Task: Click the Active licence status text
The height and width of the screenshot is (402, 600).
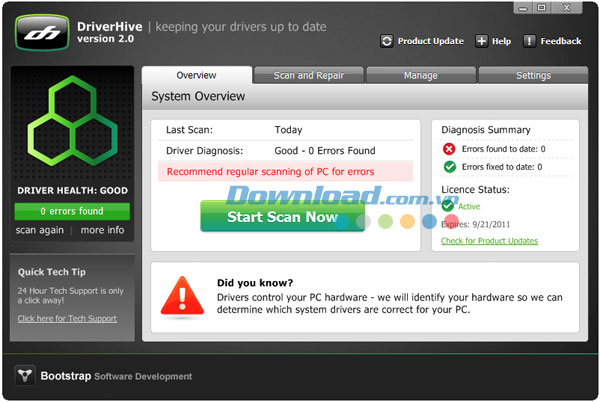Action: pyautogui.click(x=469, y=207)
